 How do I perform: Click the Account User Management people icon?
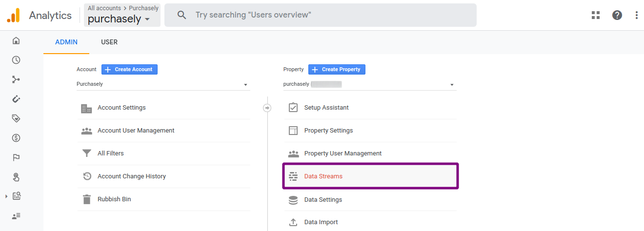[x=86, y=131]
